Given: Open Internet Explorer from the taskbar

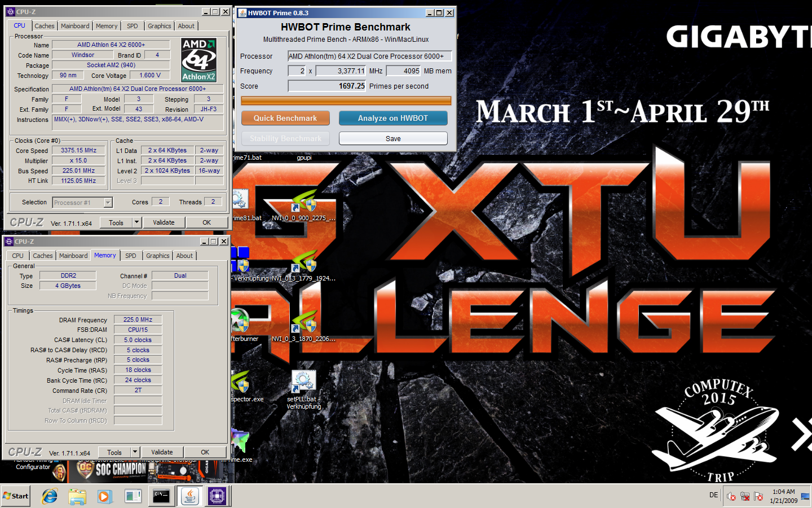Looking at the screenshot, I should pyautogui.click(x=50, y=496).
